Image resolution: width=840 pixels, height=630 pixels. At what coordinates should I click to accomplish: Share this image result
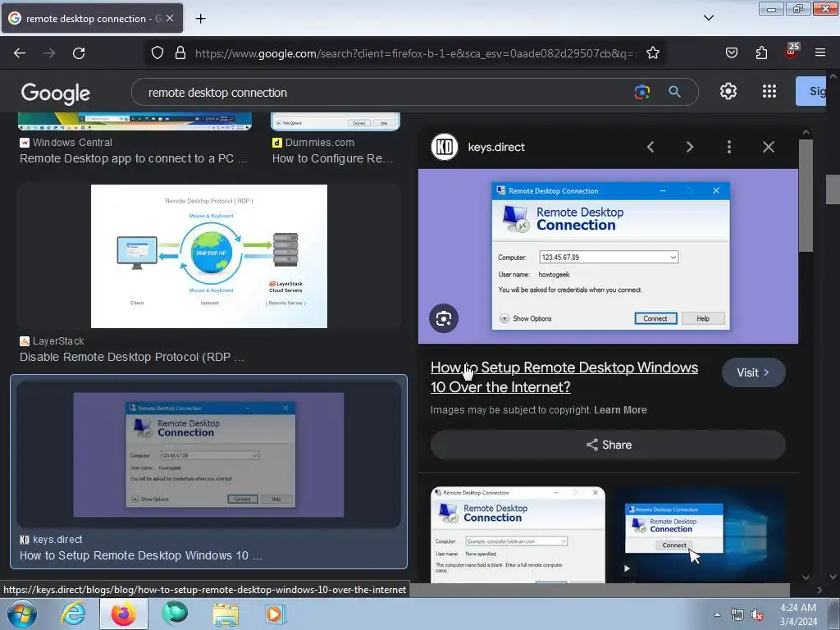pyautogui.click(x=608, y=445)
